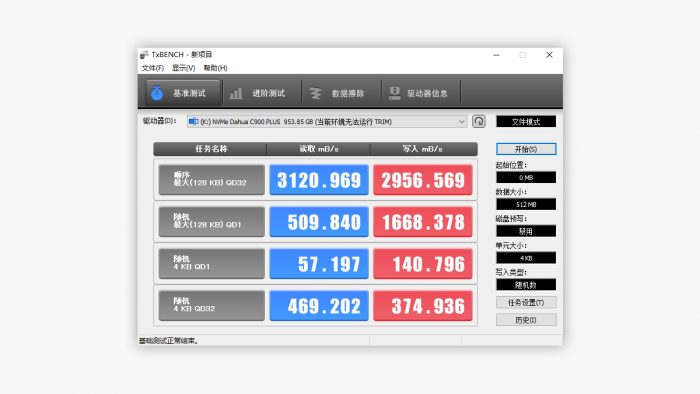Open the 帮助(H) menu
The width and height of the screenshot is (700, 394).
pyautogui.click(x=215, y=68)
